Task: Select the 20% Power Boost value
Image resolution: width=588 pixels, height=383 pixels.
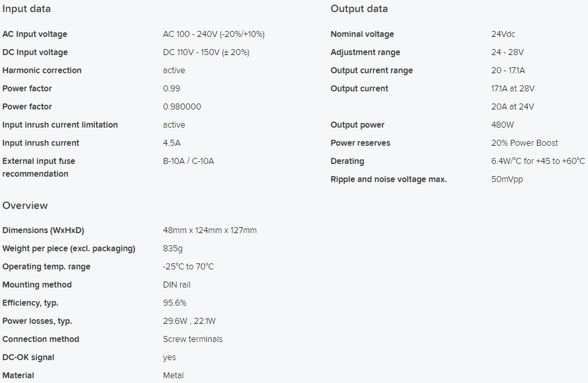Action: (524, 143)
